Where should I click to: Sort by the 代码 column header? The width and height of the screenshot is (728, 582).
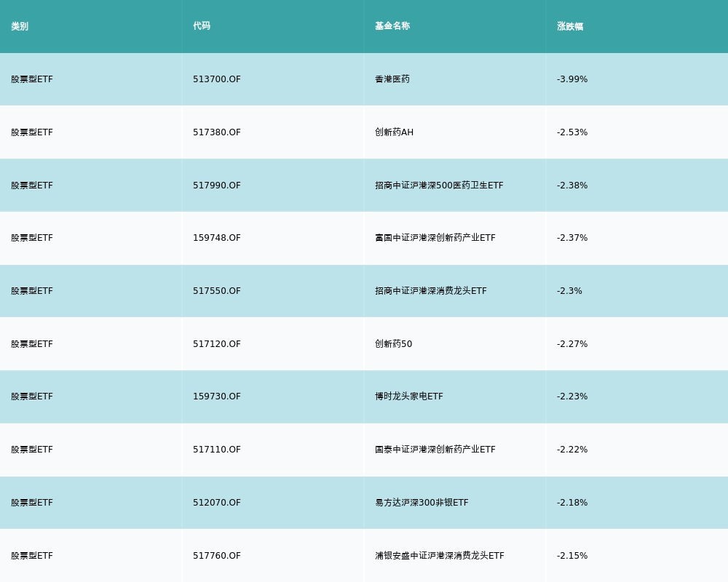(202, 26)
